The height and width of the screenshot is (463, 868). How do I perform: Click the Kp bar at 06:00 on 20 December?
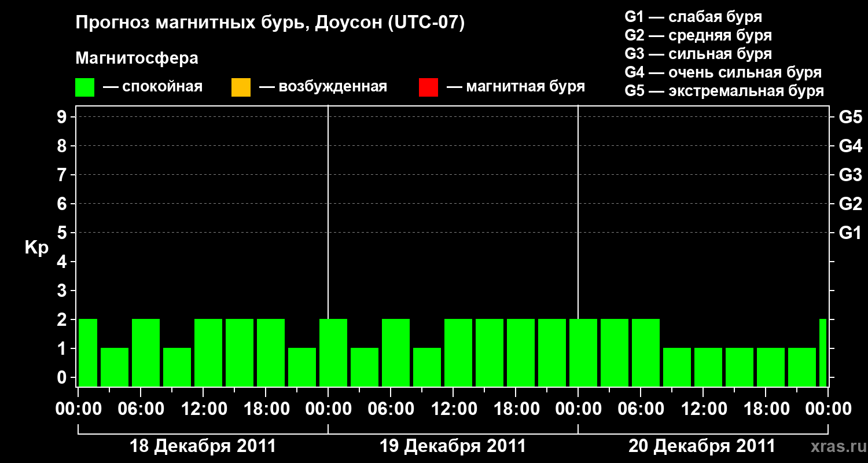646,352
